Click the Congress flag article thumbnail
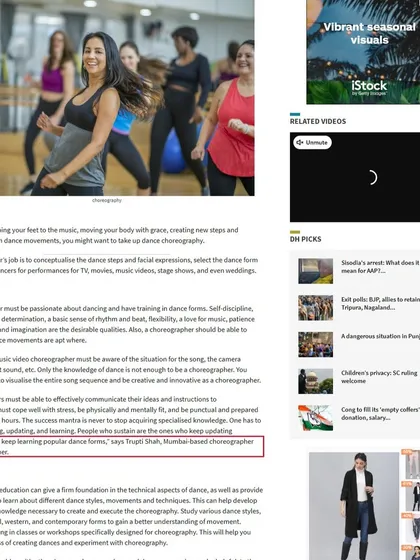The image size is (420, 560). pos(316,418)
